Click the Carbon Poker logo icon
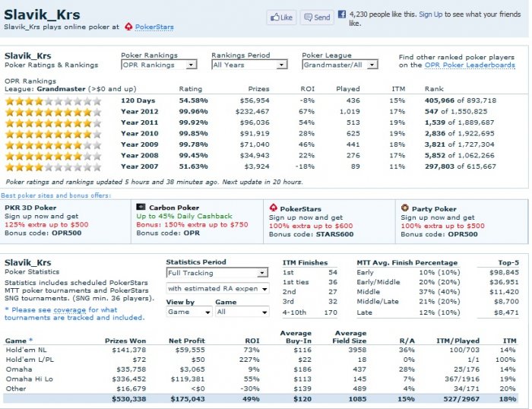This screenshot has width=532, height=409. pyautogui.click(x=141, y=207)
